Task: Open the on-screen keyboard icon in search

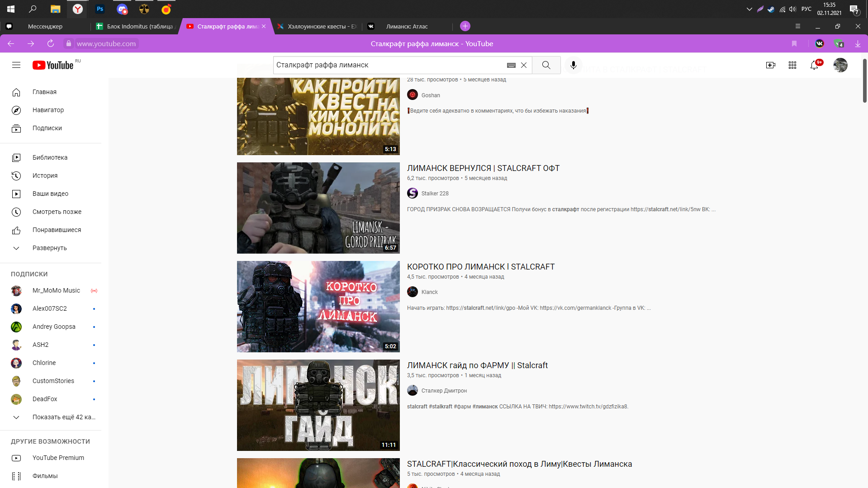Action: pyautogui.click(x=511, y=65)
